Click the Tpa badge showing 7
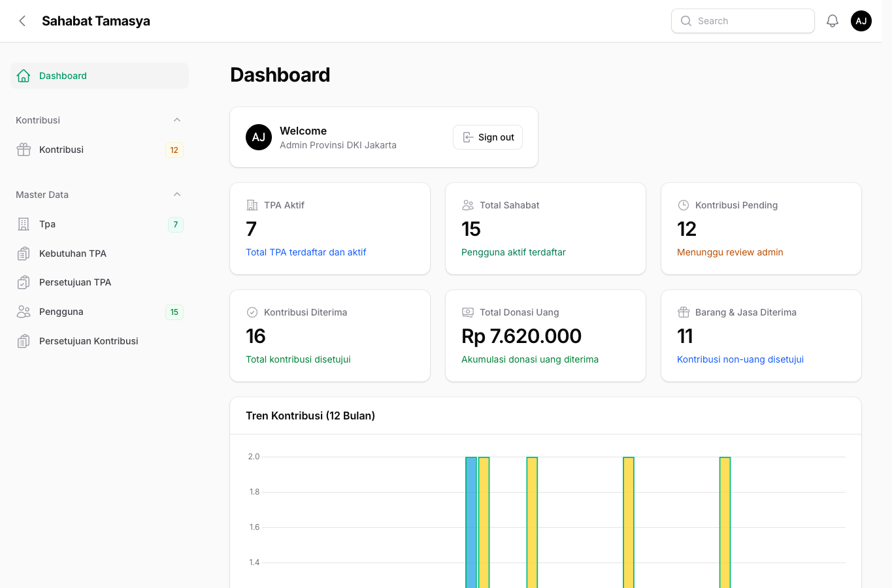The image size is (892, 588). (176, 224)
